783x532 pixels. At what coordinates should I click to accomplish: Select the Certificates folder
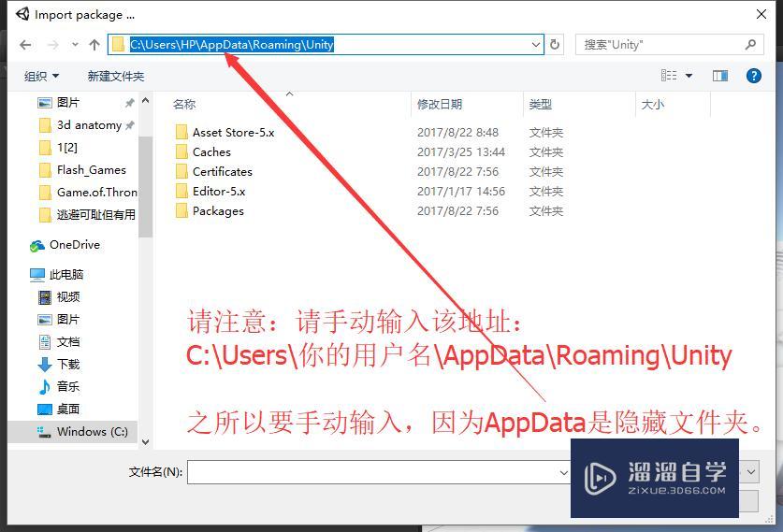click(x=213, y=172)
